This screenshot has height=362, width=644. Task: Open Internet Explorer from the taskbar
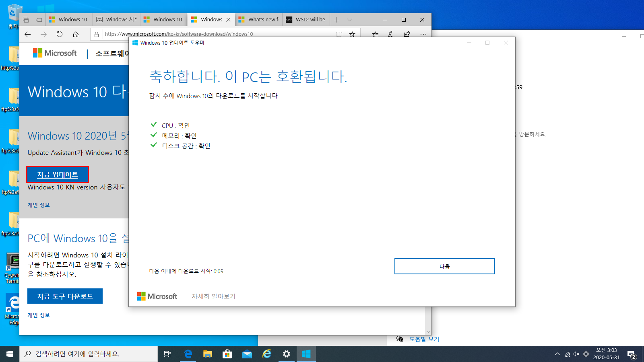click(267, 354)
